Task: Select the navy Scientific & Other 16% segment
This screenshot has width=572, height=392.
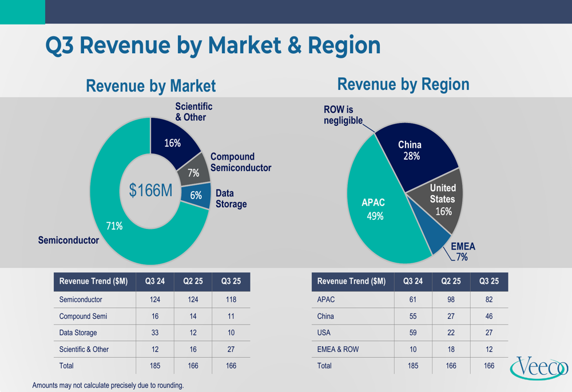Action: point(172,140)
